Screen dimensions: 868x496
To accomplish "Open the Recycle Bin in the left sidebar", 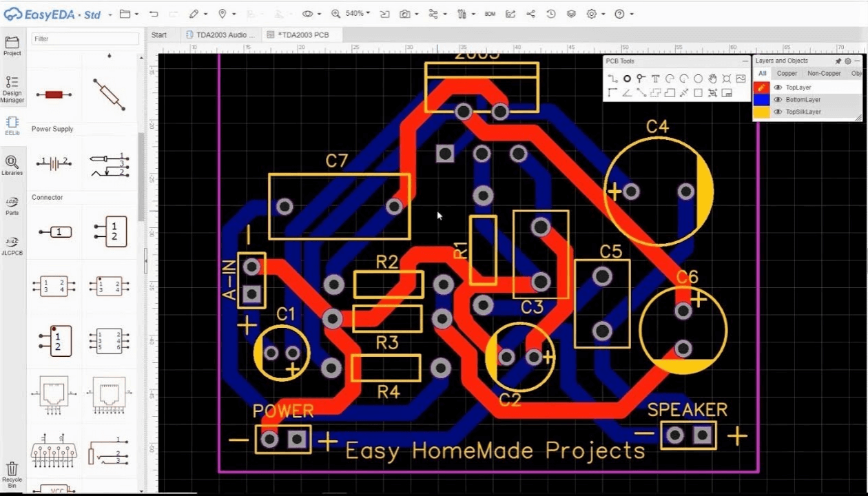I will click(x=12, y=475).
